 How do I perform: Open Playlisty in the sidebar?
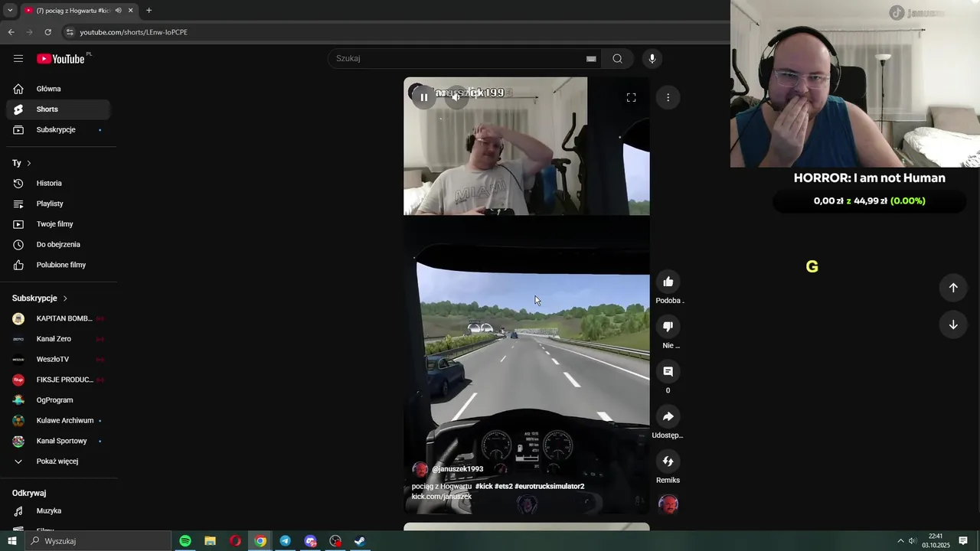coord(58,204)
